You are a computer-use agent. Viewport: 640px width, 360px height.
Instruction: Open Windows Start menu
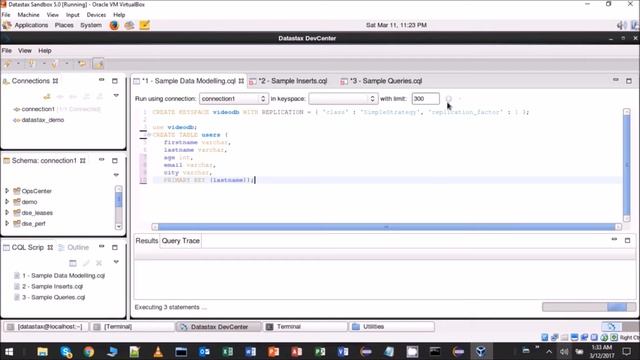[9, 351]
